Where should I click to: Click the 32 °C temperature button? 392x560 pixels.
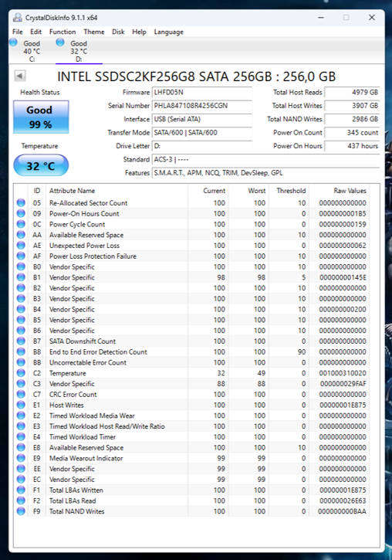click(41, 166)
